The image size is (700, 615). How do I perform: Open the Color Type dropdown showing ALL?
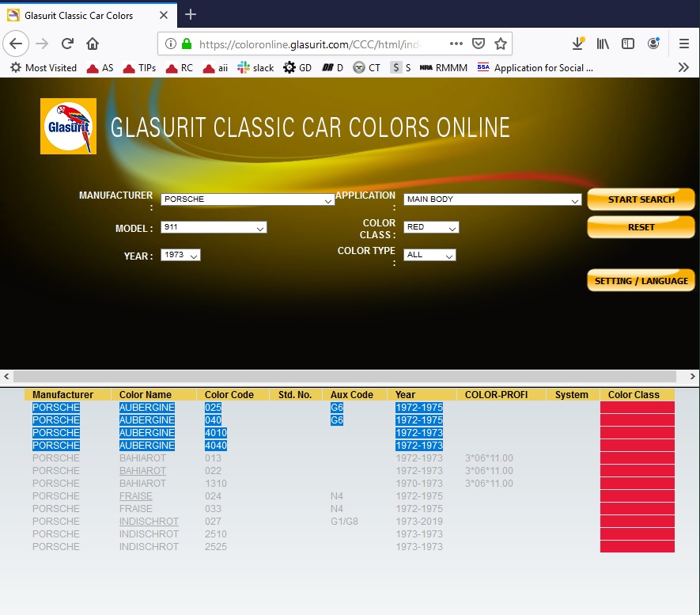pyautogui.click(x=430, y=255)
